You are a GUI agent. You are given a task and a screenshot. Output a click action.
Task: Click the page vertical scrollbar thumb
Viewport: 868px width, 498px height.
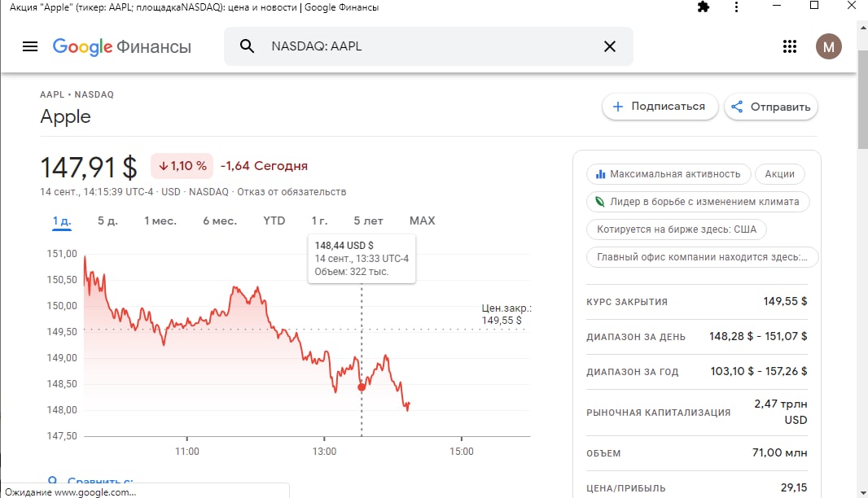862,99
